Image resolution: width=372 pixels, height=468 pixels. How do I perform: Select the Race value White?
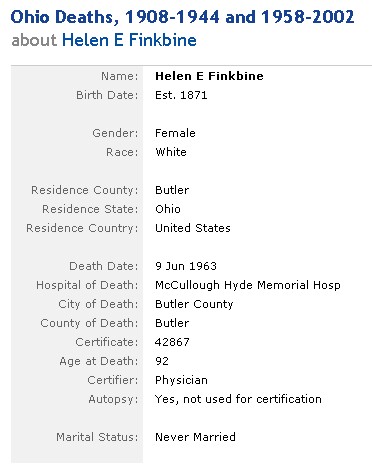point(171,152)
